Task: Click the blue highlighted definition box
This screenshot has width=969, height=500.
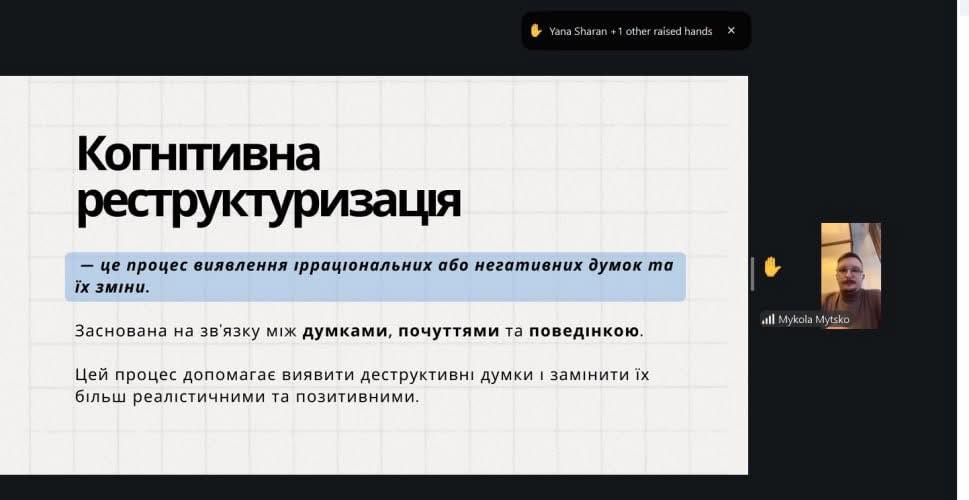Action: pyautogui.click(x=375, y=277)
